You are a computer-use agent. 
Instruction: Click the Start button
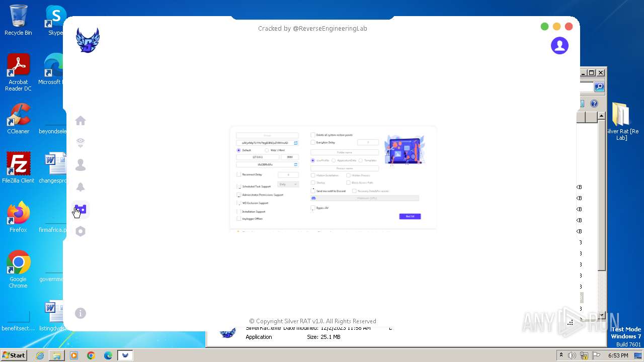14,355
